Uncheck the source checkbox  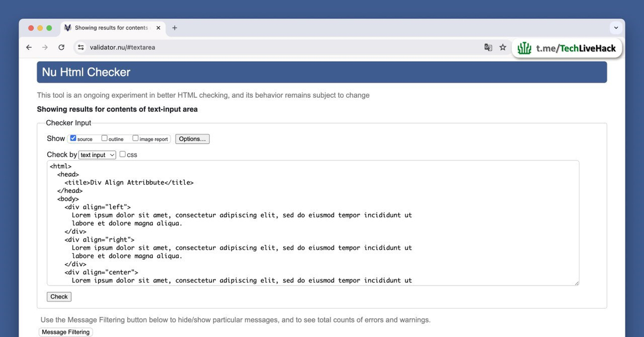click(74, 138)
